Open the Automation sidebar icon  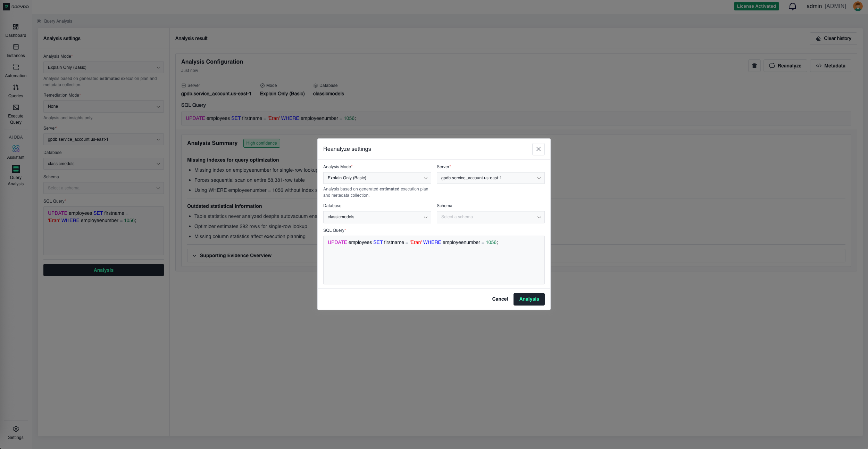pos(16,67)
